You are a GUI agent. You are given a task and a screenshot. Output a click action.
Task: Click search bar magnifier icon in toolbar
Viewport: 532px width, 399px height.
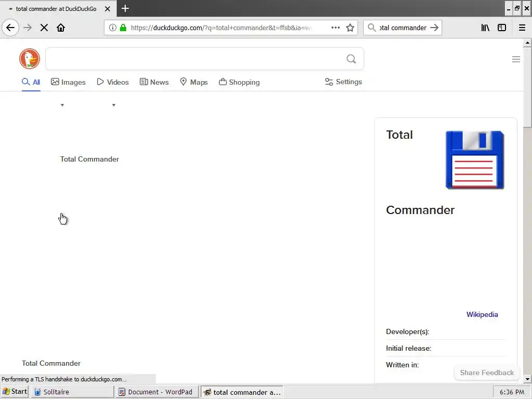pyautogui.click(x=372, y=28)
